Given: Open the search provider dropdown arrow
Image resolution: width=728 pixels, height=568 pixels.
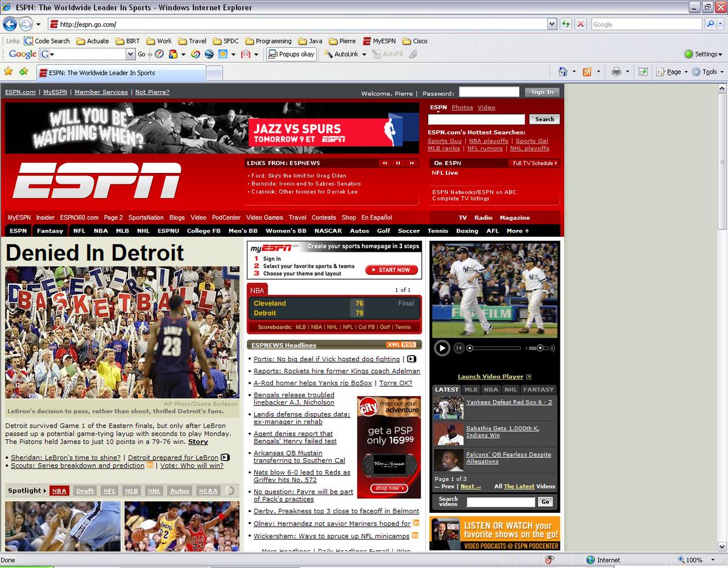Looking at the screenshot, I should 720,24.
